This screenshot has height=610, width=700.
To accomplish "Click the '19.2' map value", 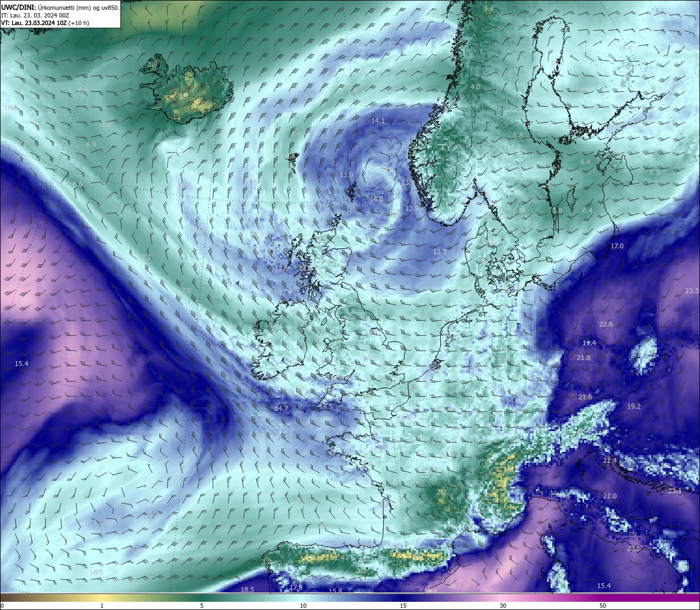I will click(x=634, y=406).
